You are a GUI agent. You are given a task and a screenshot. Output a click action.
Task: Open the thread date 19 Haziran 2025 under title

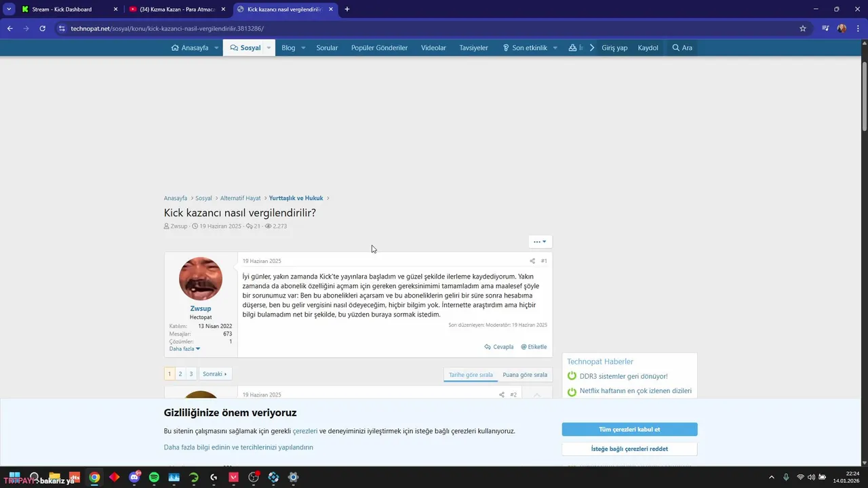[220, 226]
